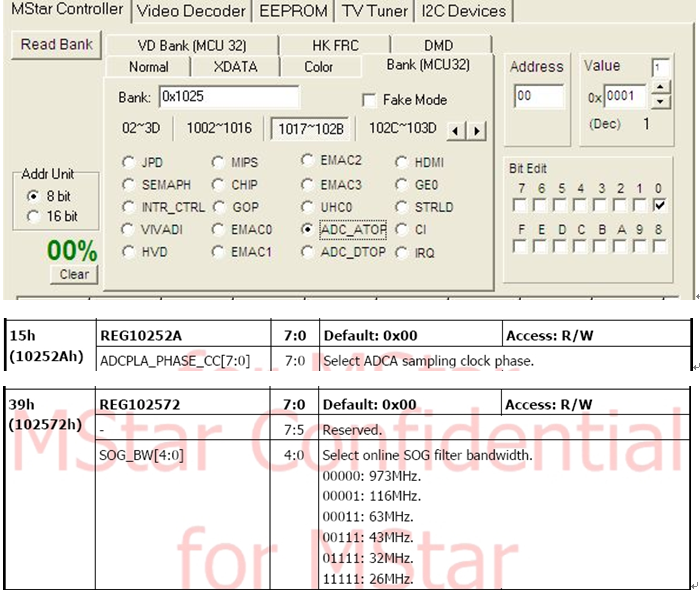Toggle bit 5 checkbox in Bit Edit
The height and width of the screenshot is (593, 700).
(x=560, y=205)
